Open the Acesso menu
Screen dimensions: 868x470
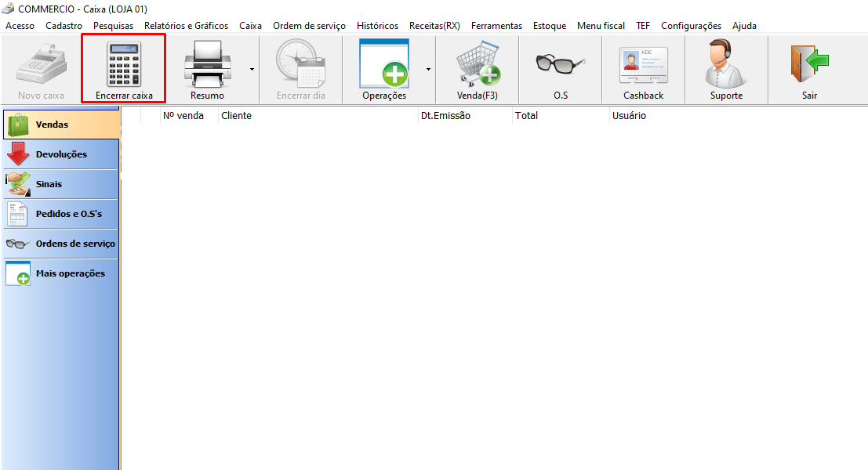(20, 25)
